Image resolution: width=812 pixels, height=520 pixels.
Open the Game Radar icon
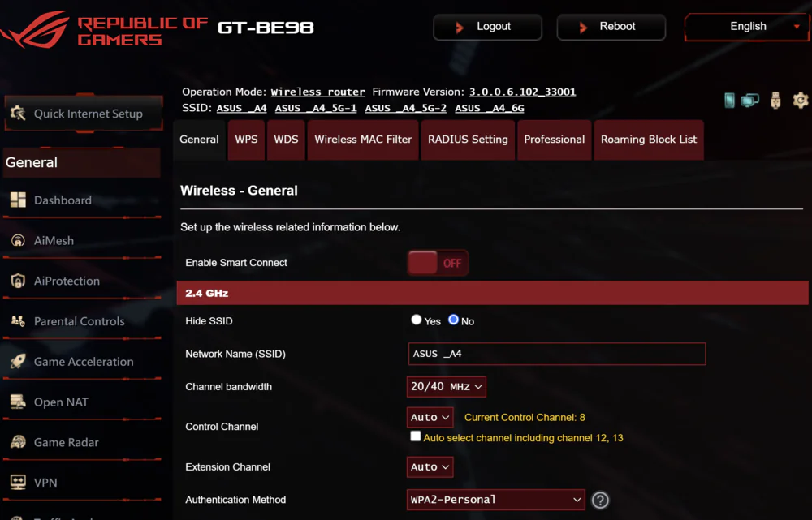click(x=18, y=442)
